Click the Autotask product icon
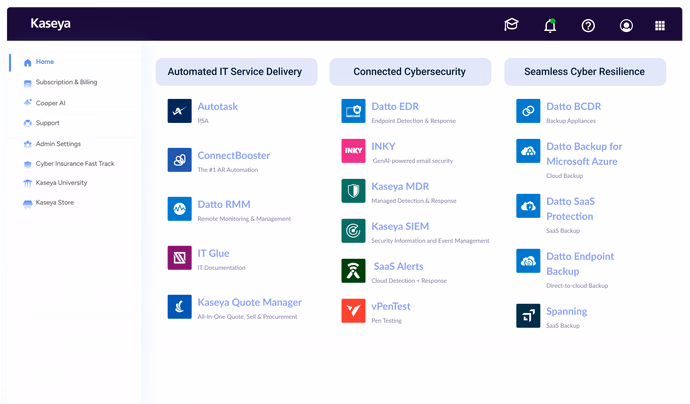Screen dimensions: 690x404 [x=180, y=111]
